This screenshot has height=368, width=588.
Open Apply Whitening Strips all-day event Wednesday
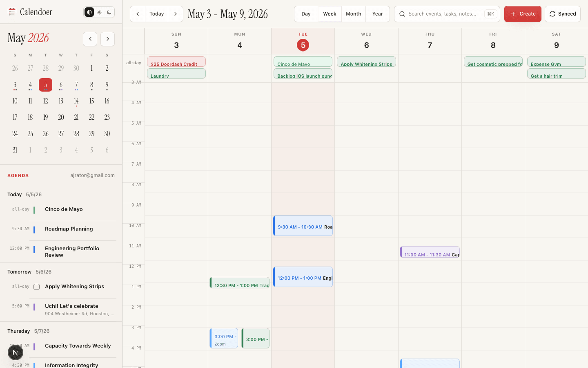366,62
